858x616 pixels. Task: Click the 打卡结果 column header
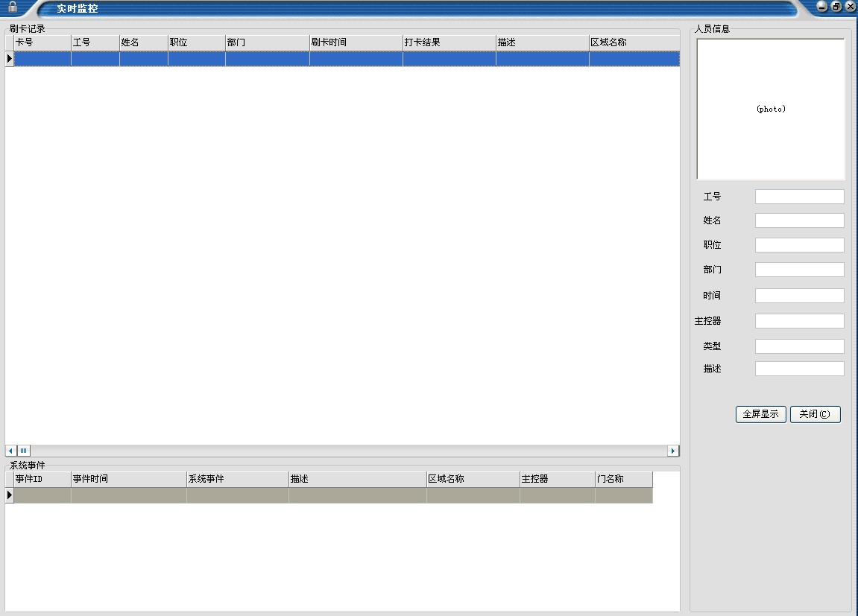click(x=449, y=42)
